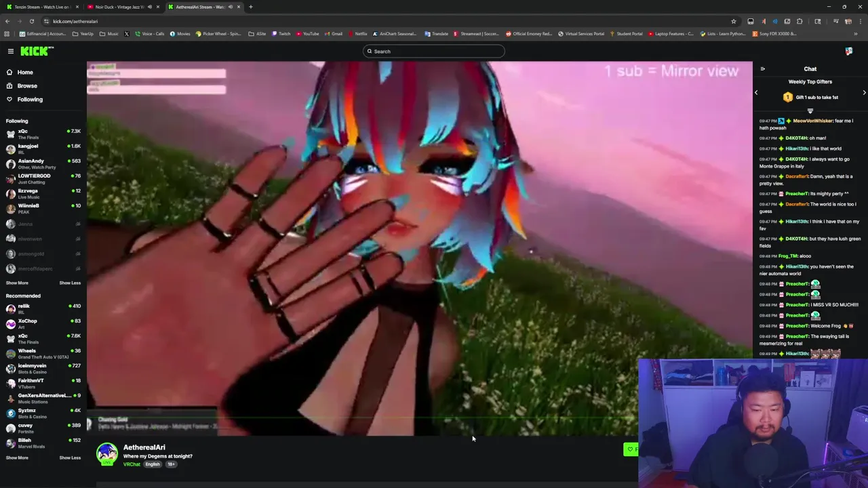Focus the Kick search field
The image size is (868, 488).
434,52
